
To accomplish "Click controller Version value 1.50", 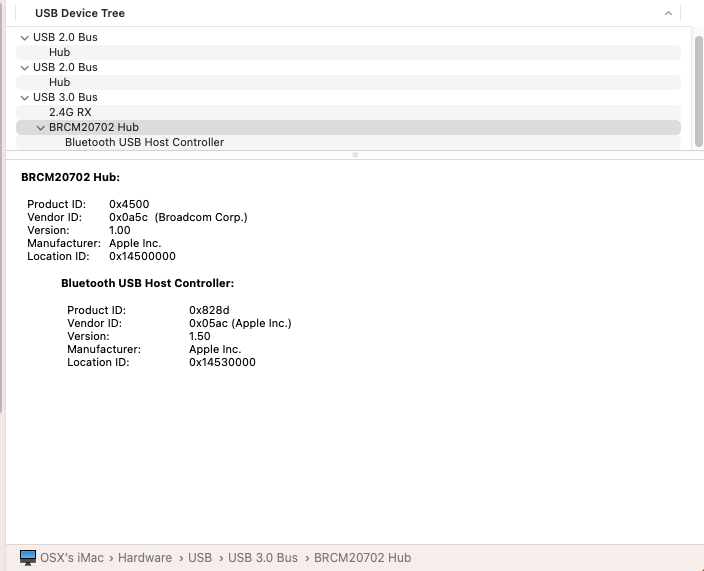I will (x=200, y=336).
